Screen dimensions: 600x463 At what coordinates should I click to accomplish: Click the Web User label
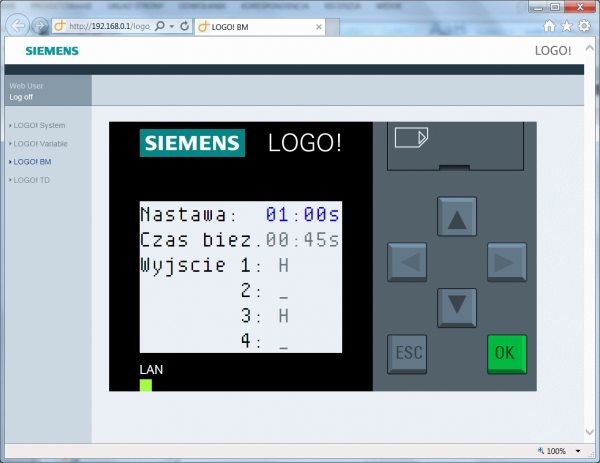(x=26, y=86)
